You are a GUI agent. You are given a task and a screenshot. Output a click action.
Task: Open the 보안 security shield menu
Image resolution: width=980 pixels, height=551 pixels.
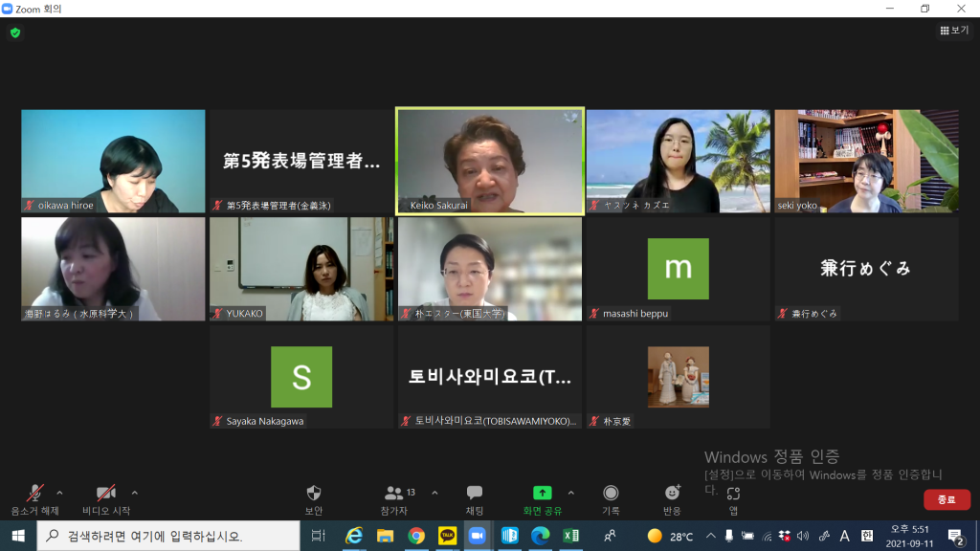(x=314, y=499)
